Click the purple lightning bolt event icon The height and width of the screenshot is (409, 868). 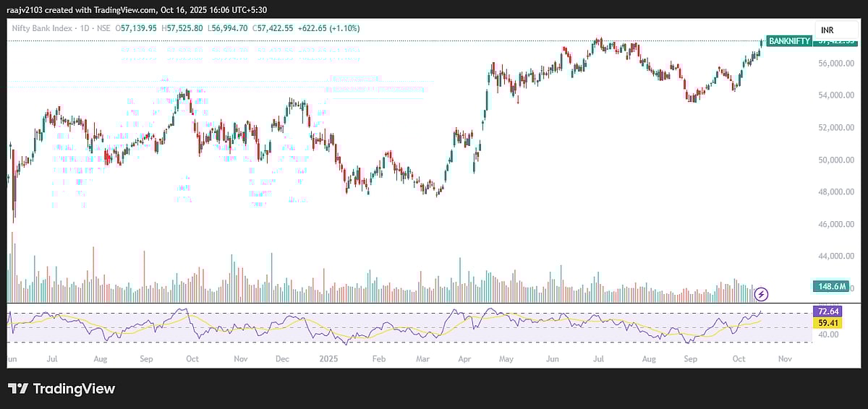tap(761, 294)
